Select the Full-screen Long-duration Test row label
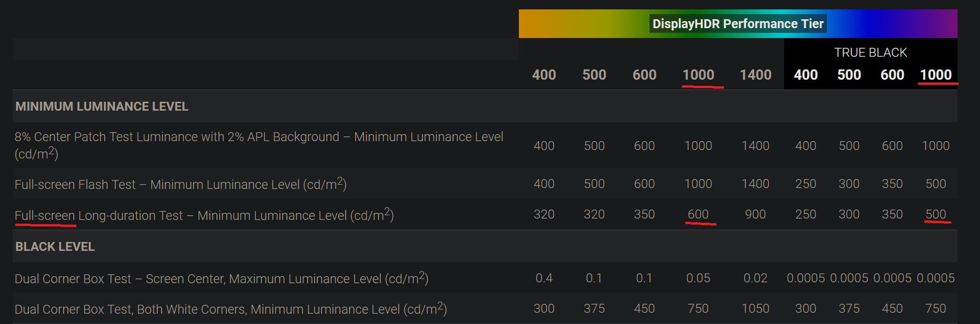 204,215
